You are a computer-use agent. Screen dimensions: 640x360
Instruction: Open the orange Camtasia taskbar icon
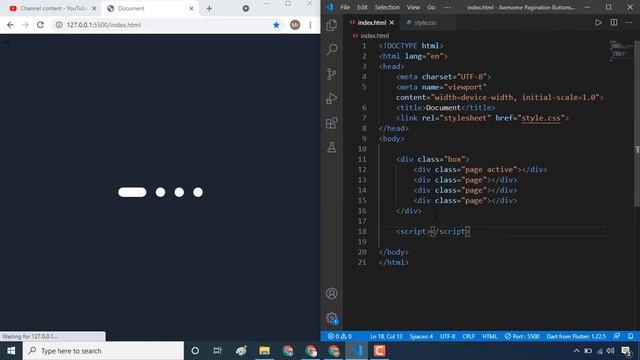click(x=379, y=351)
